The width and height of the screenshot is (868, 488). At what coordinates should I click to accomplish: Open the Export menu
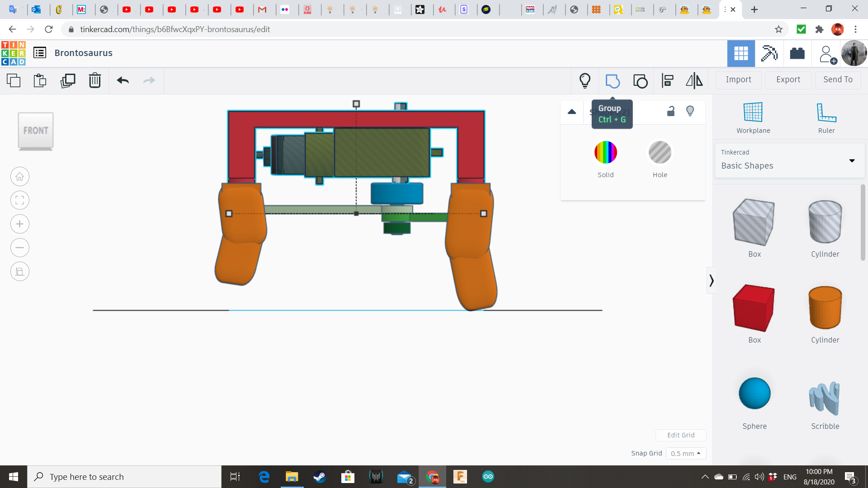tap(788, 80)
